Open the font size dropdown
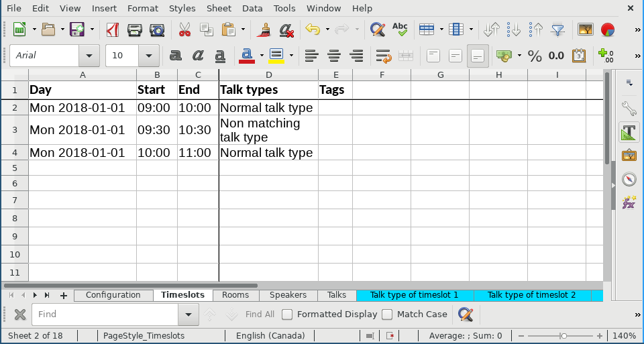The width and height of the screenshot is (644, 344). [x=149, y=56]
